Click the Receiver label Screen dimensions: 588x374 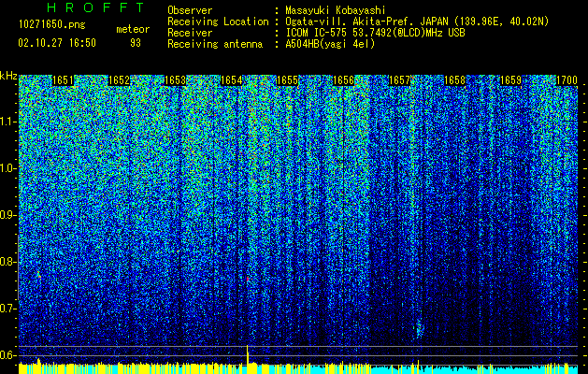(x=190, y=33)
